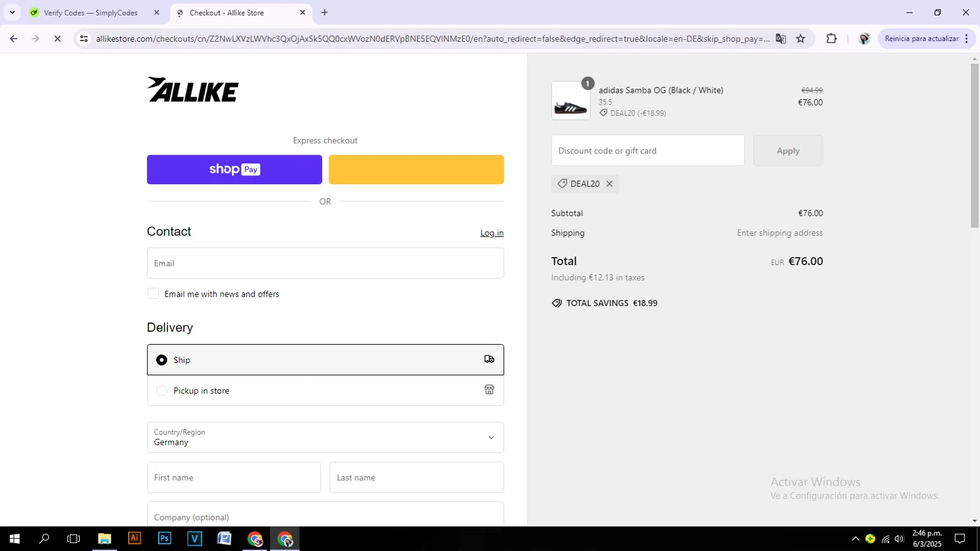Click the yellow express checkout button
The height and width of the screenshot is (551, 980).
click(416, 170)
